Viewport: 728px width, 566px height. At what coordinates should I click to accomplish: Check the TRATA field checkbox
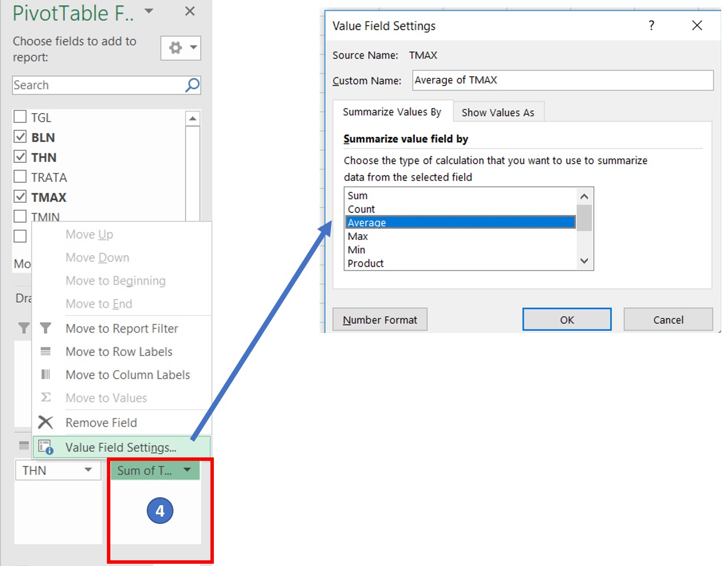coord(20,177)
